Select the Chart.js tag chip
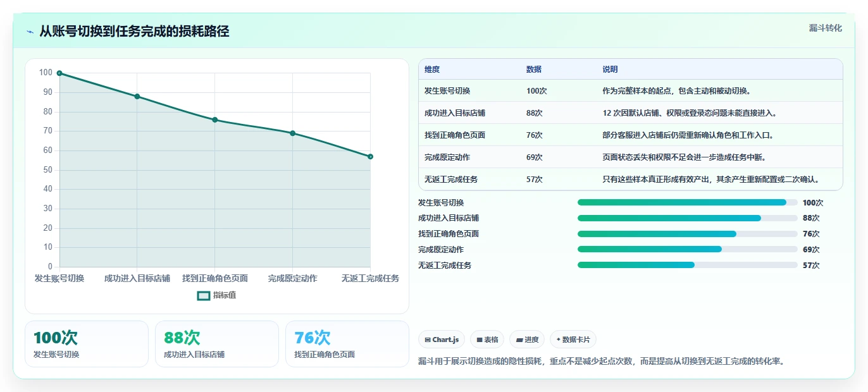This screenshot has height=392, width=868. click(442, 340)
